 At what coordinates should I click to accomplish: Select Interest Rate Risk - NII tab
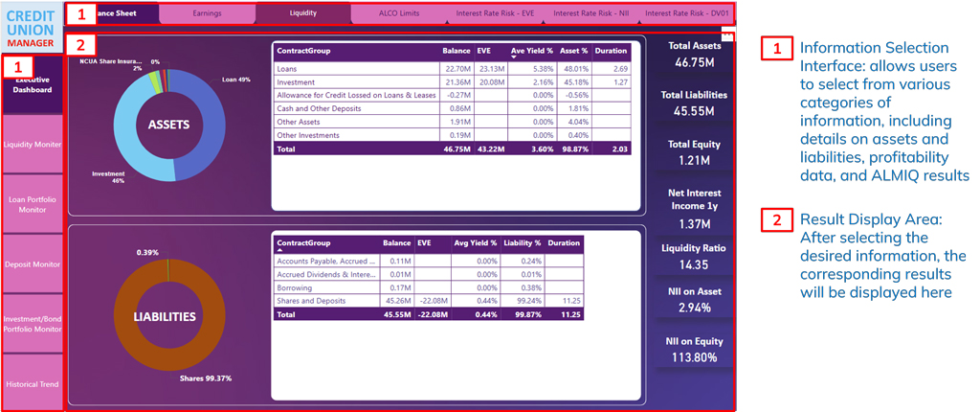pos(591,13)
